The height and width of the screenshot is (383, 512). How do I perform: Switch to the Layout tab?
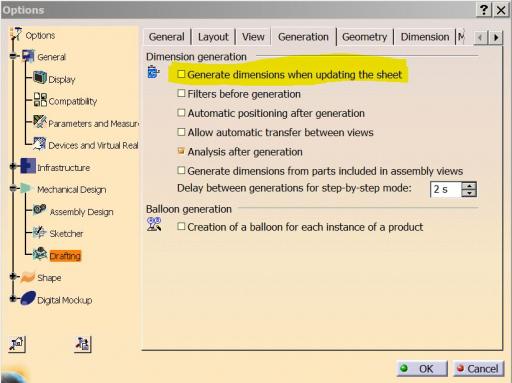213,37
